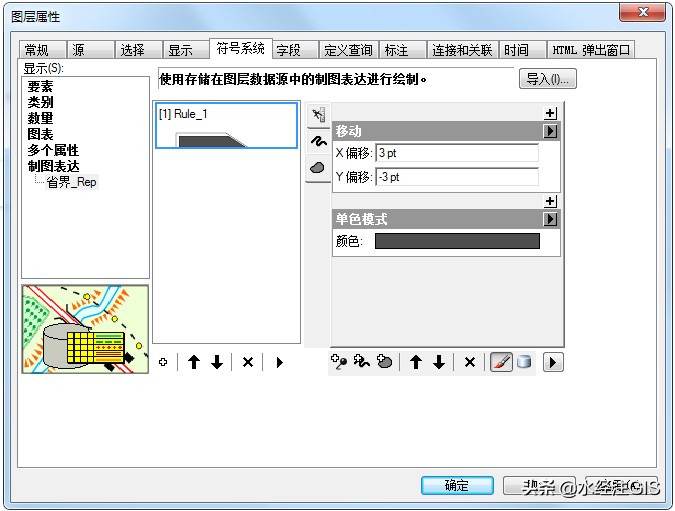Screen dimensions: 675x511
Task: Open rule options flyout arrow under rules list
Action: 279,362
